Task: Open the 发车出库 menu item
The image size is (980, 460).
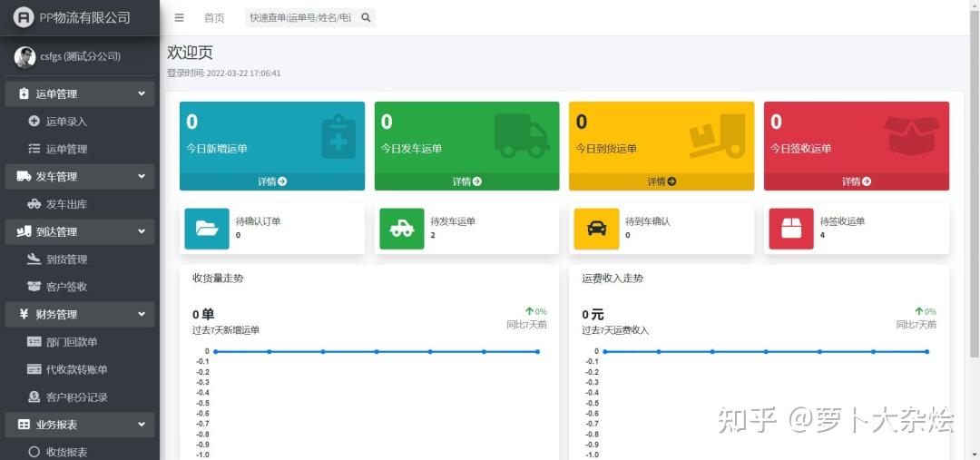Action: (x=79, y=204)
